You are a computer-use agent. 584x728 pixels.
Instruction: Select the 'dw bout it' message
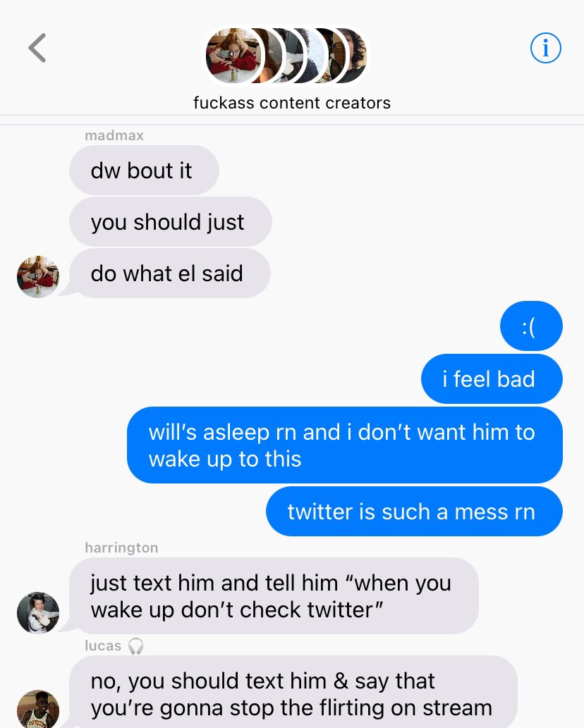144,171
